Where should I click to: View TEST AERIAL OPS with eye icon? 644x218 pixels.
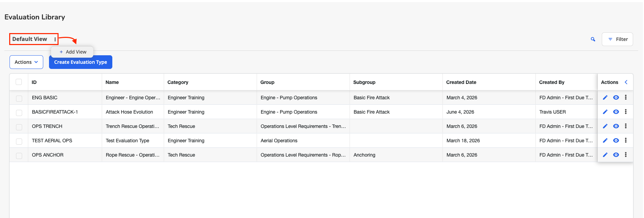coord(616,141)
